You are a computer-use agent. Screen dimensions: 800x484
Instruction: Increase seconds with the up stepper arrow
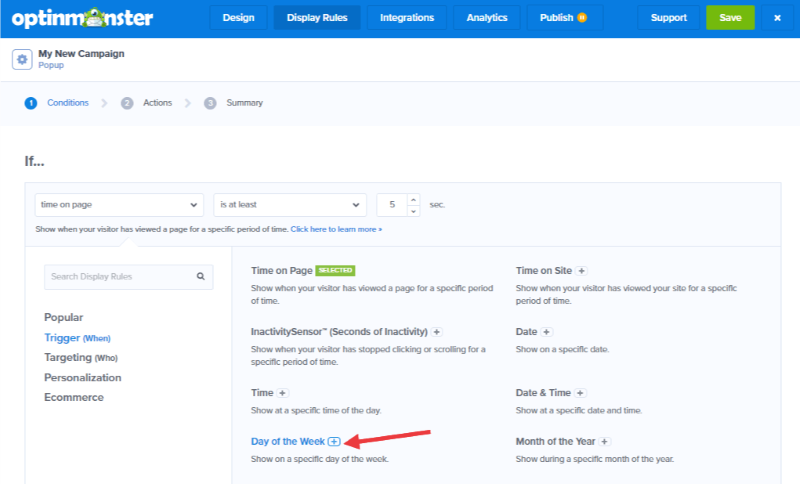[414, 199]
